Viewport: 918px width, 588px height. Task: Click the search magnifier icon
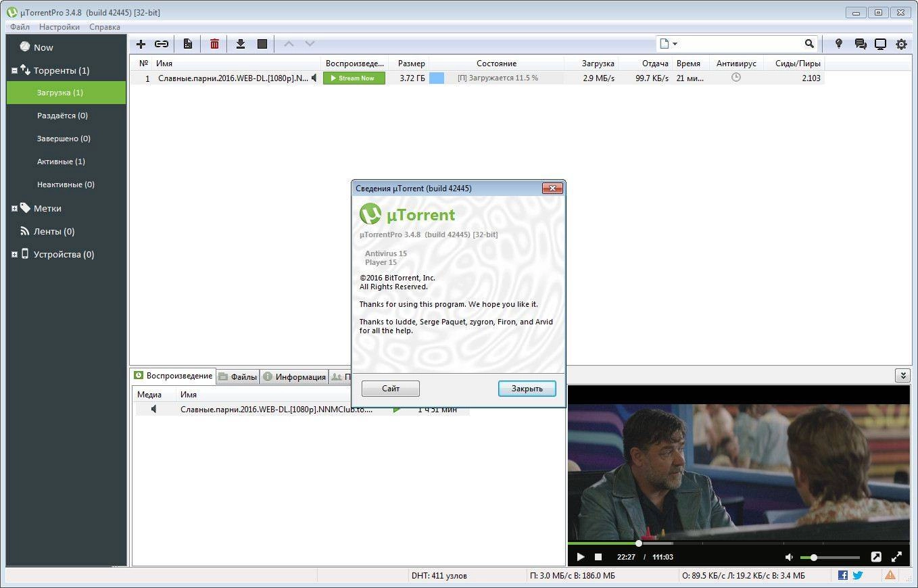point(809,44)
